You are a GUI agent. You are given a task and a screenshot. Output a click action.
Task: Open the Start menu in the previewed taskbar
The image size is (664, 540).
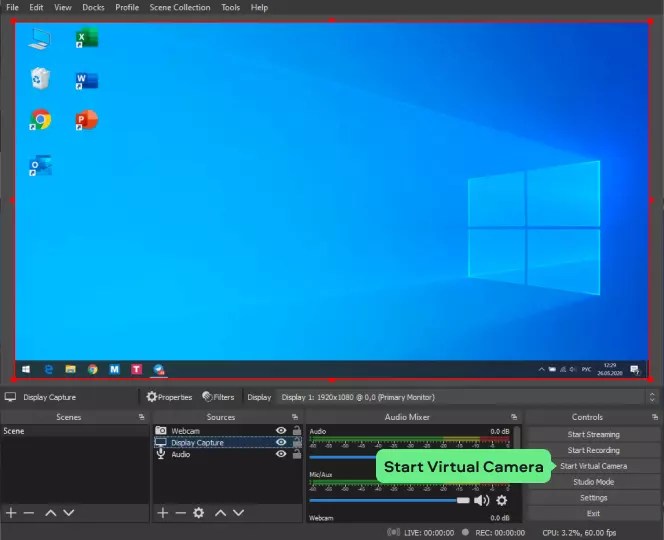click(26, 369)
